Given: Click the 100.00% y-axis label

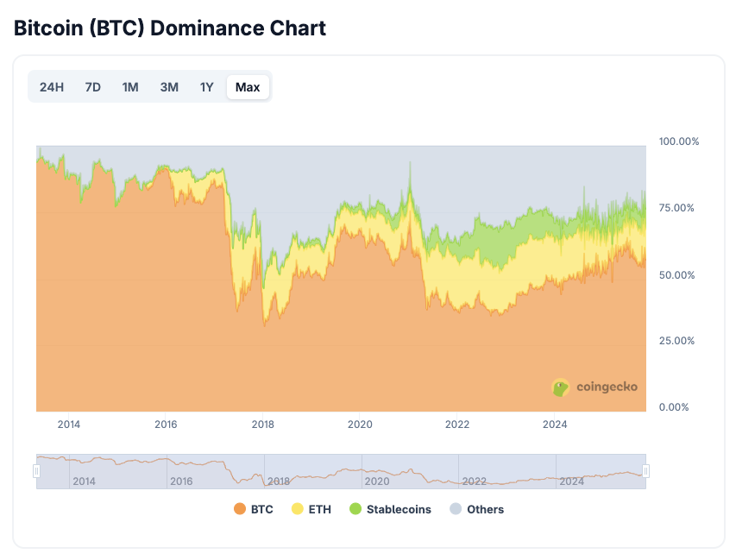Looking at the screenshot, I should [x=678, y=142].
